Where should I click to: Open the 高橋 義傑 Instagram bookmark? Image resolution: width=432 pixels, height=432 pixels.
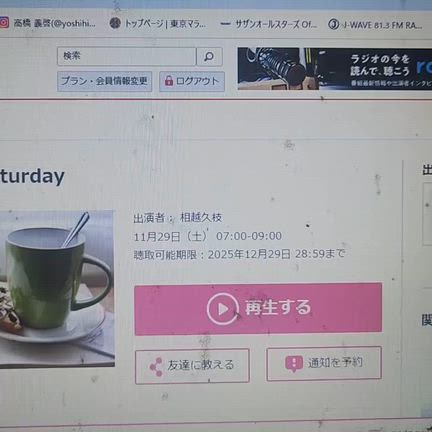[48, 23]
